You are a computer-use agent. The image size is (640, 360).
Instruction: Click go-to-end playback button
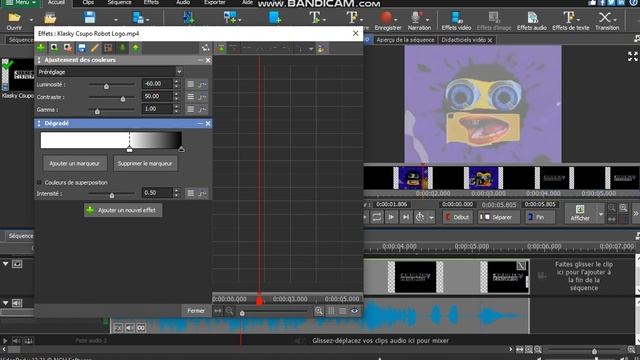406,217
